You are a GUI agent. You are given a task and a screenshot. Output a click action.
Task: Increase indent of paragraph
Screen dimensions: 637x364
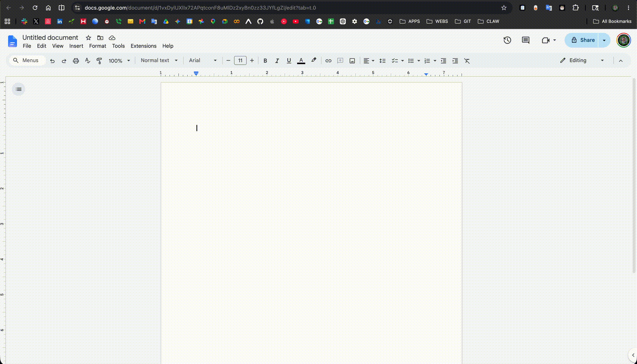click(455, 61)
